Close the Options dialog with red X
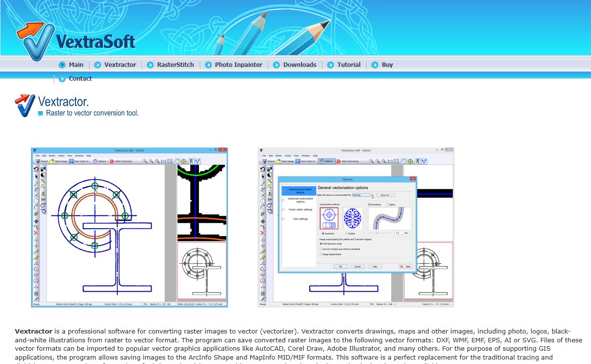591x364 pixels. tap(413, 179)
